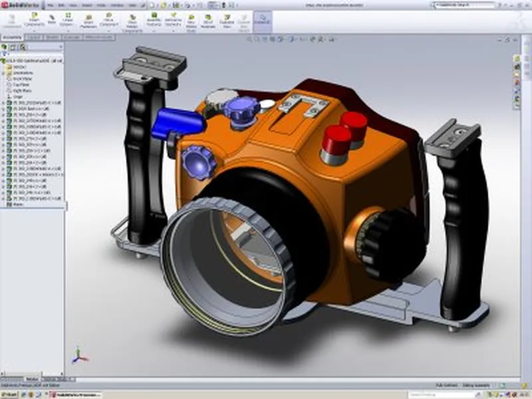Start a New Motion Study
The width and height of the screenshot is (532, 399).
click(x=192, y=19)
